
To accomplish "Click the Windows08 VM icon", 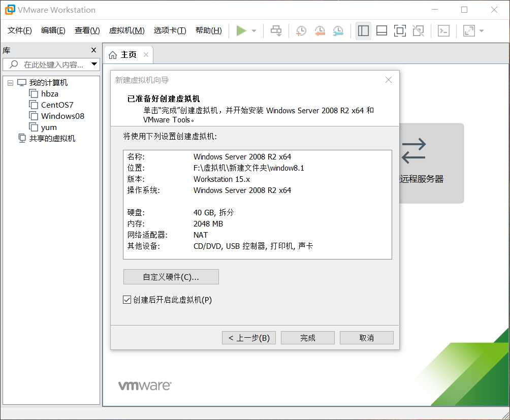I will click(34, 116).
